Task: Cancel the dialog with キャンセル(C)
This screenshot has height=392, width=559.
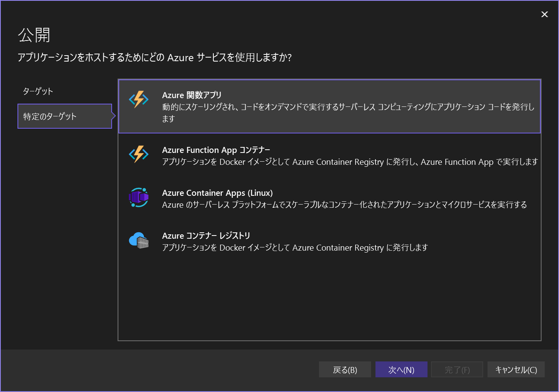Action: [x=516, y=369]
